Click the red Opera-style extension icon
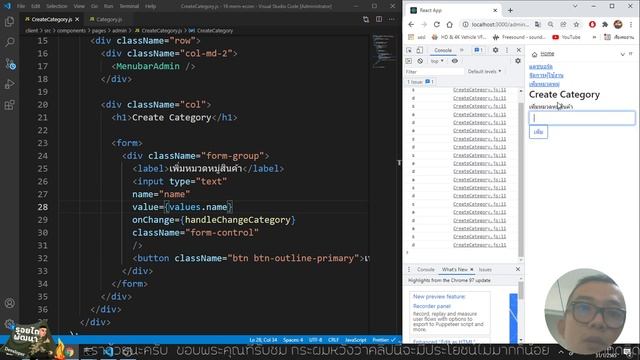Image resolution: width=640 pixels, height=360 pixels. pos(592,24)
